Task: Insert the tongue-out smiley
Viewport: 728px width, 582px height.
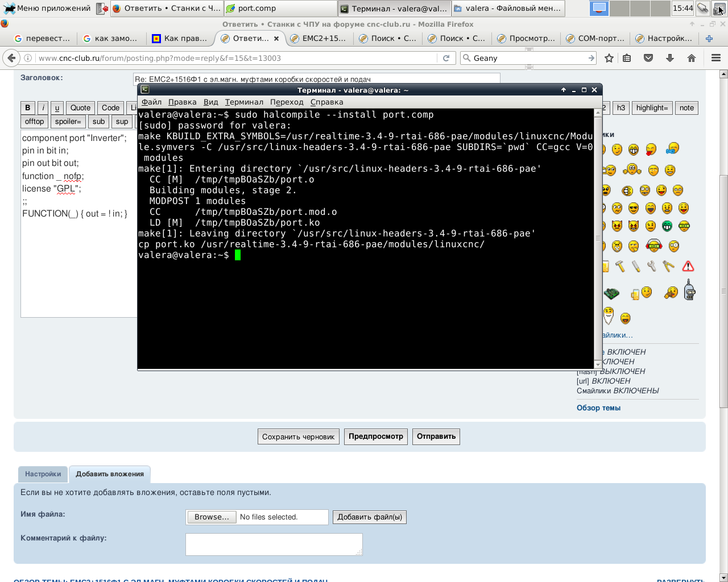Action: point(651,149)
